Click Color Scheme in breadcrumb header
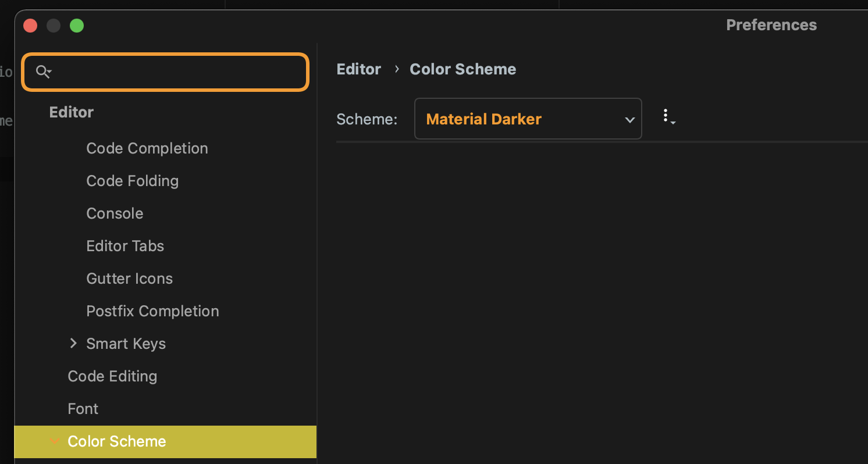This screenshot has height=464, width=868. tap(463, 69)
